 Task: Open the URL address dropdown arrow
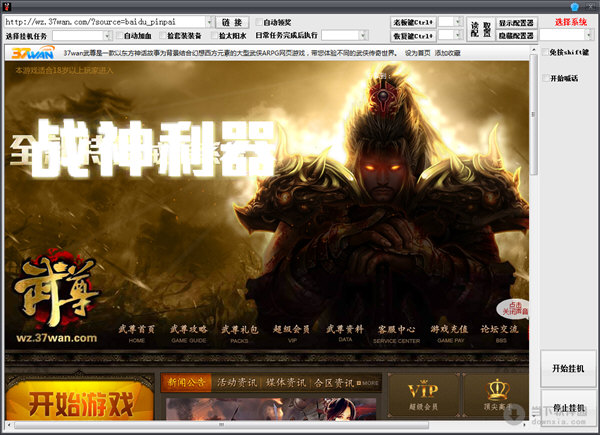pos(209,22)
